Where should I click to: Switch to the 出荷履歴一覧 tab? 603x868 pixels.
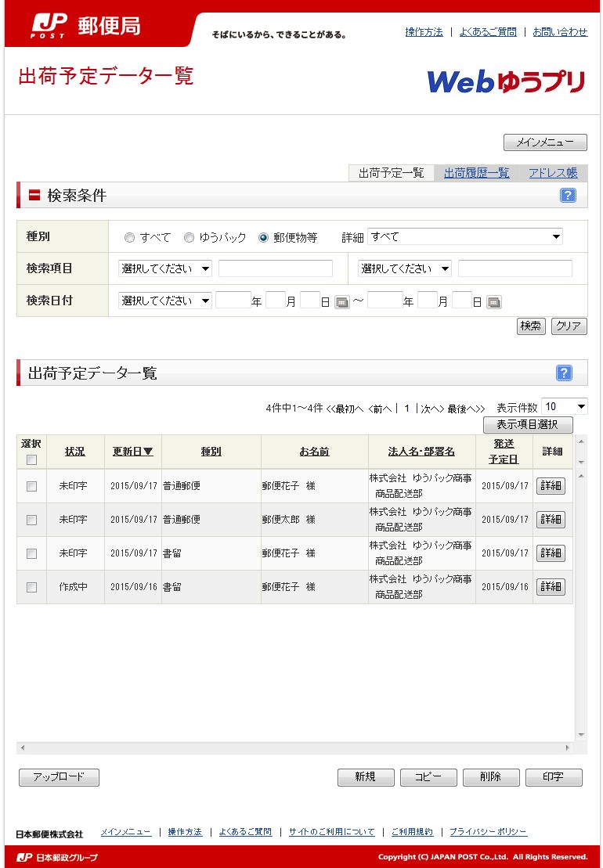point(476,173)
